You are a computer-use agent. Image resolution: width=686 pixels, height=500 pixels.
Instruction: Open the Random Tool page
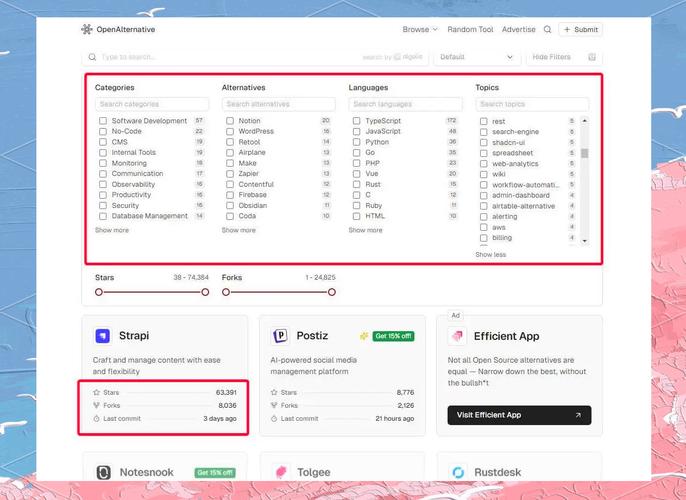pos(470,29)
